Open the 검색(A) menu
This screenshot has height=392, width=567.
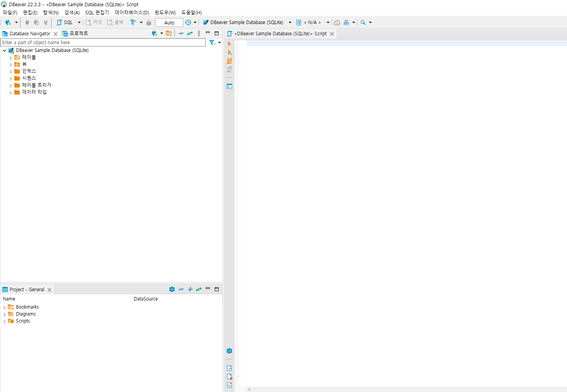click(x=72, y=12)
